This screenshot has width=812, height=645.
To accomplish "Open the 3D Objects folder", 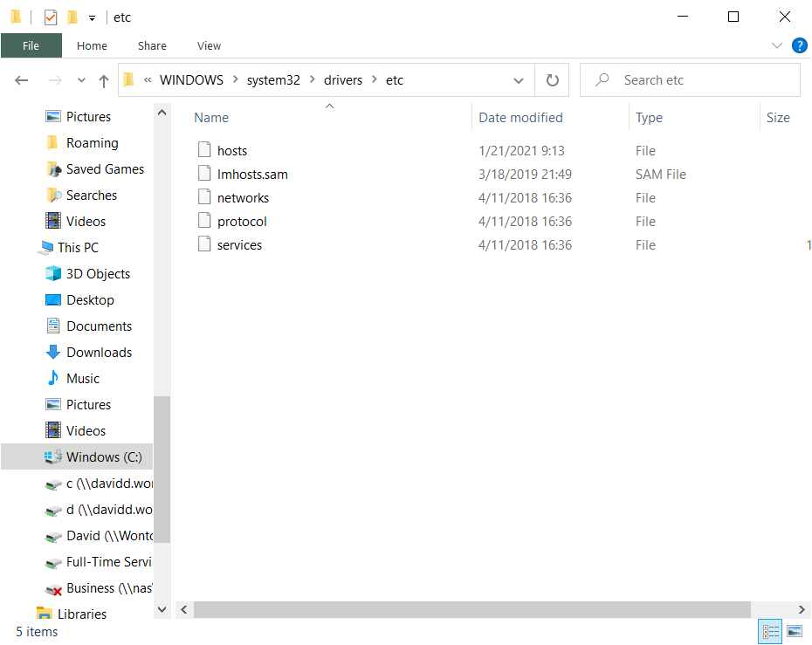I will click(x=98, y=274).
